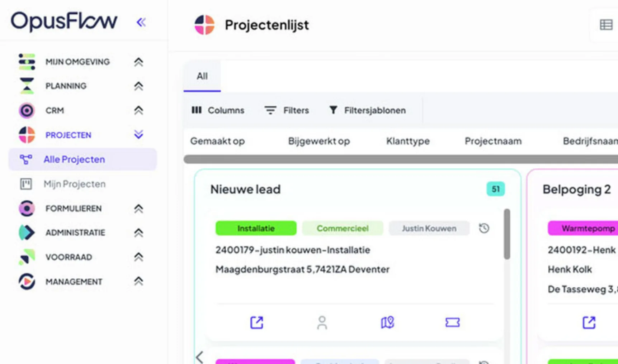Click the 51 count badge
Screen dimensions: 618x364
coord(495,189)
